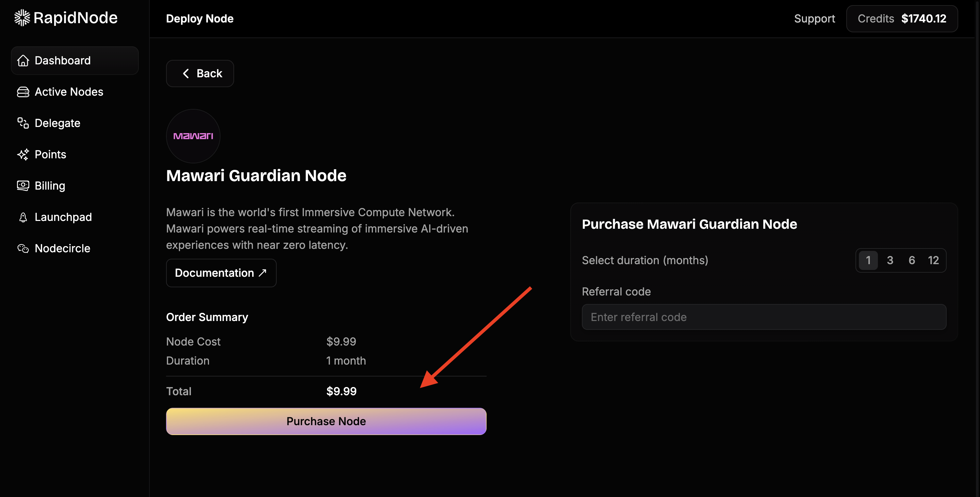Open the Credits balance box

pyautogui.click(x=902, y=19)
